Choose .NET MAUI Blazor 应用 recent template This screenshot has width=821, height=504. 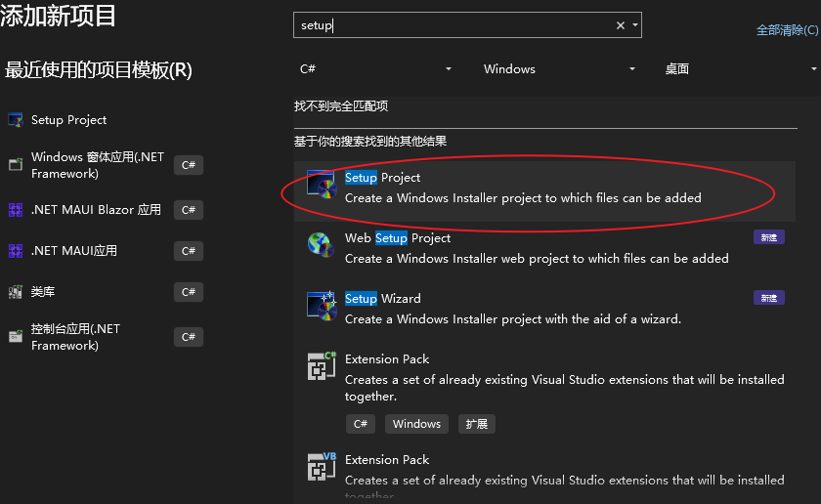[105, 210]
